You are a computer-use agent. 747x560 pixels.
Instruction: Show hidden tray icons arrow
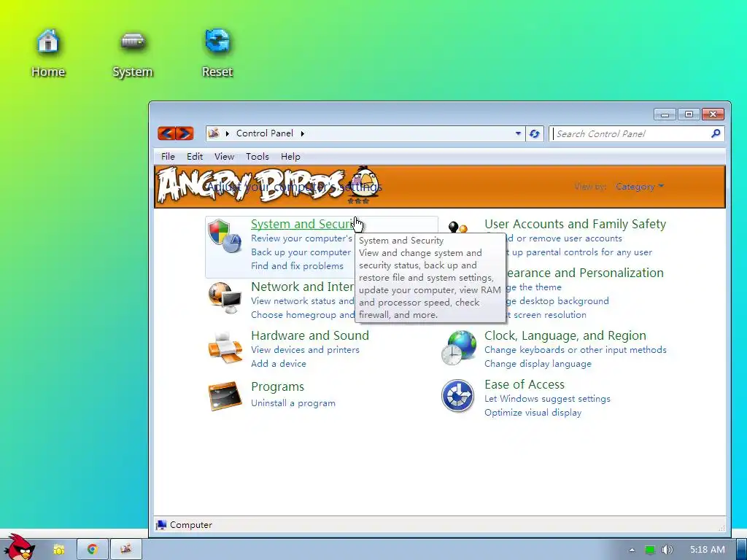tap(632, 550)
